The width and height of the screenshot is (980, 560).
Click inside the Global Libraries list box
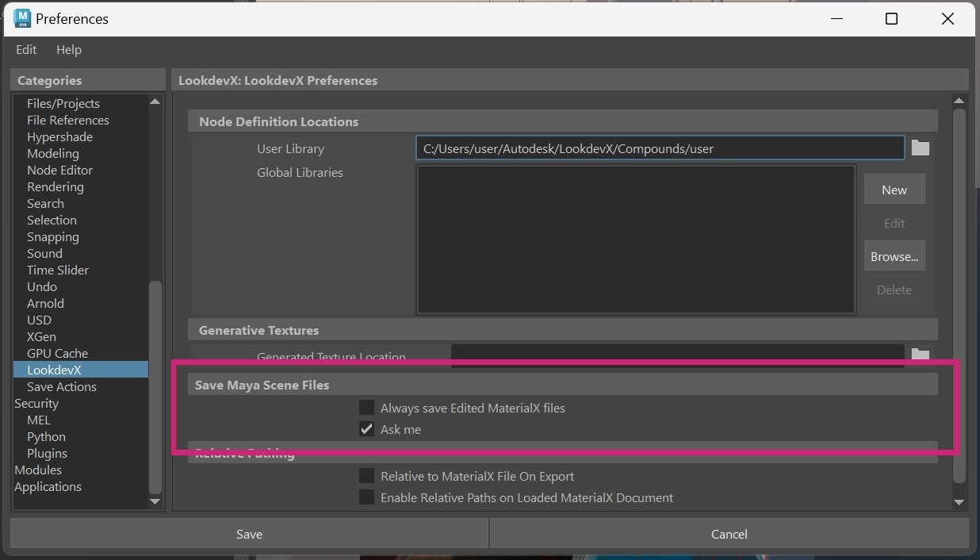(636, 240)
